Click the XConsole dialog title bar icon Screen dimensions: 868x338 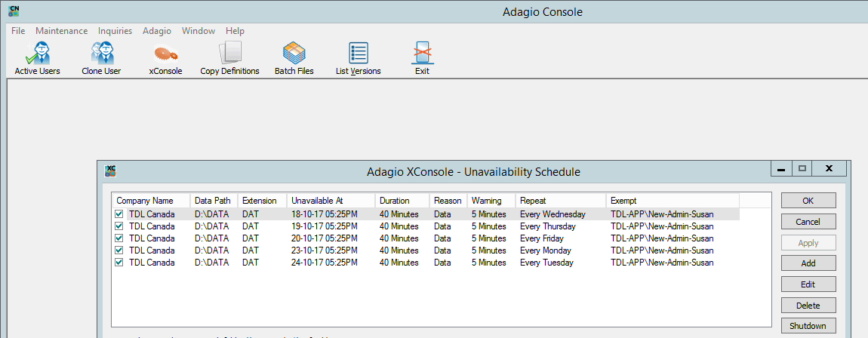point(110,171)
